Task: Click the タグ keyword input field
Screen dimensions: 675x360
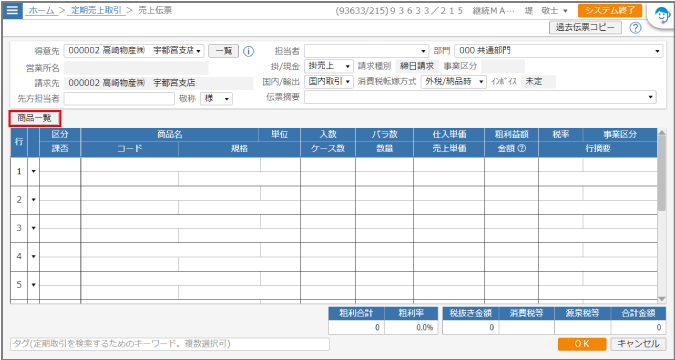Action: [x=170, y=344]
